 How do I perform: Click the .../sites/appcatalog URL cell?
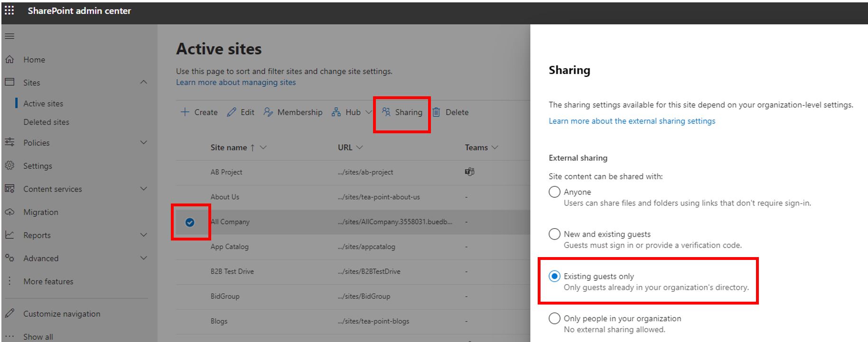tap(366, 247)
